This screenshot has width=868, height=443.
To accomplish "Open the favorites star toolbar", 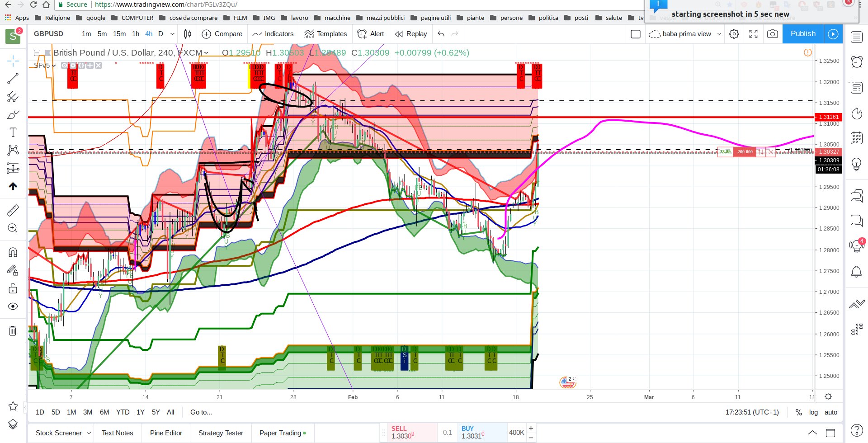I will (x=13, y=406).
